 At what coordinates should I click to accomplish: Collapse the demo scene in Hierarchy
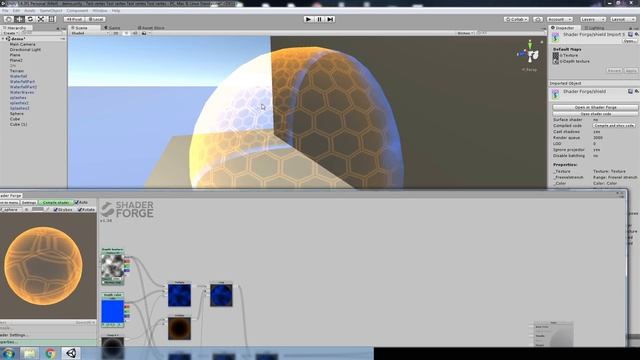3,39
